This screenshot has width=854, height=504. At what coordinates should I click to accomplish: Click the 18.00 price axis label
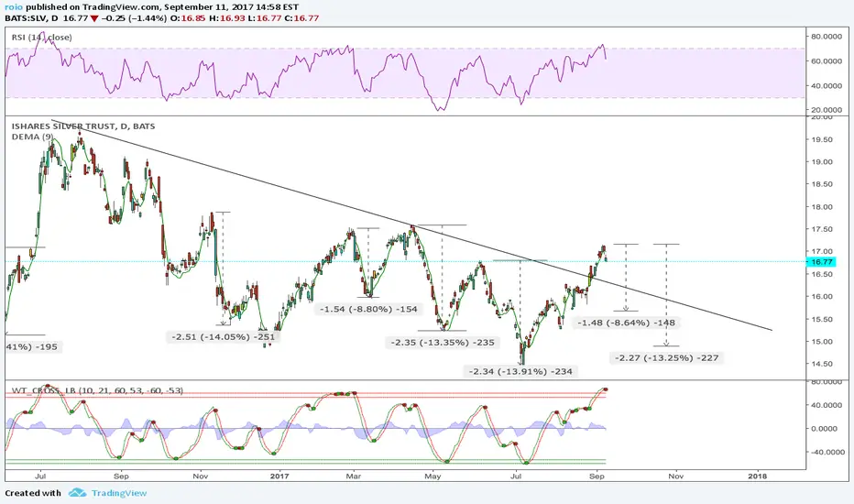(x=821, y=207)
